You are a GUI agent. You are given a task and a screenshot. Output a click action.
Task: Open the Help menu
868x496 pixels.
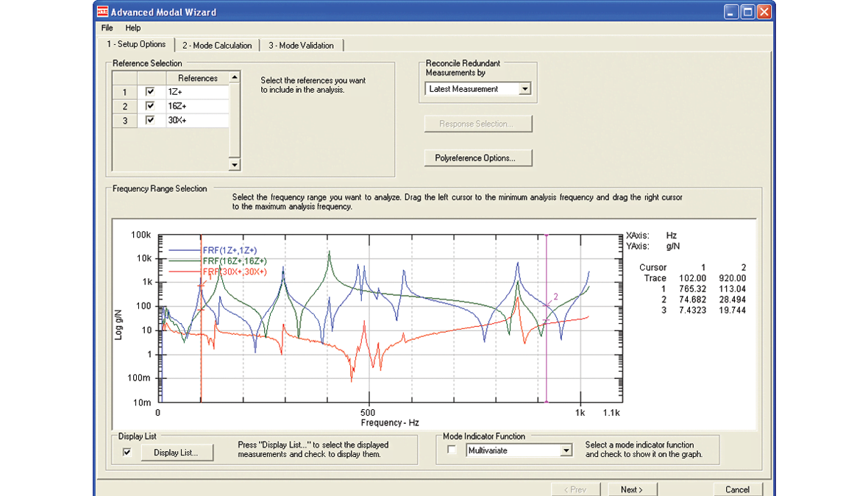[x=132, y=28]
